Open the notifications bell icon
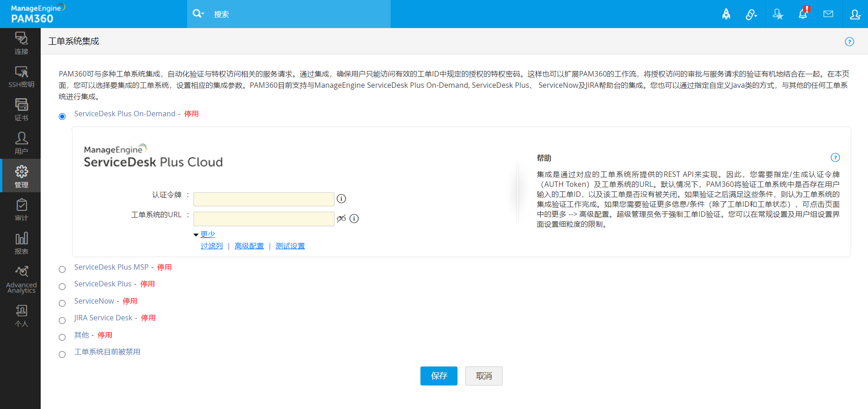 coord(803,14)
